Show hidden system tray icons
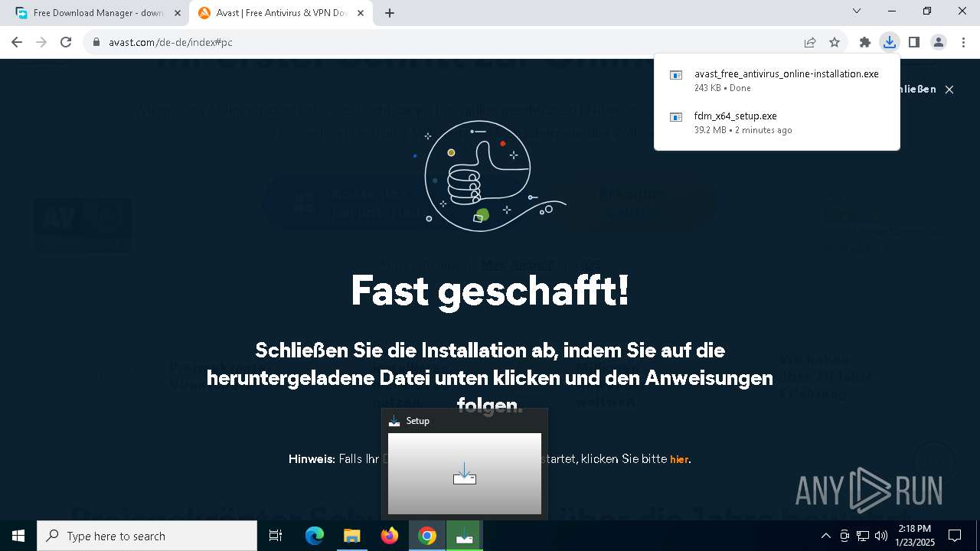The image size is (980, 551). click(825, 536)
